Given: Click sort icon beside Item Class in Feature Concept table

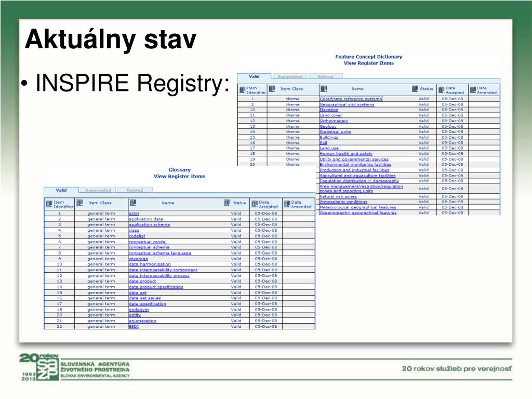Looking at the screenshot, I should click(x=272, y=89).
